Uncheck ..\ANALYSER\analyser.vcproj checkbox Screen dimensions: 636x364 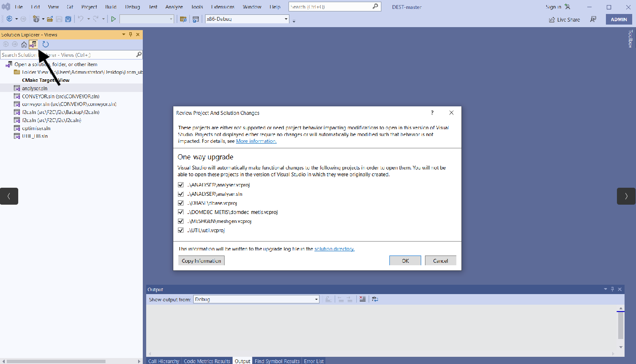tap(181, 185)
